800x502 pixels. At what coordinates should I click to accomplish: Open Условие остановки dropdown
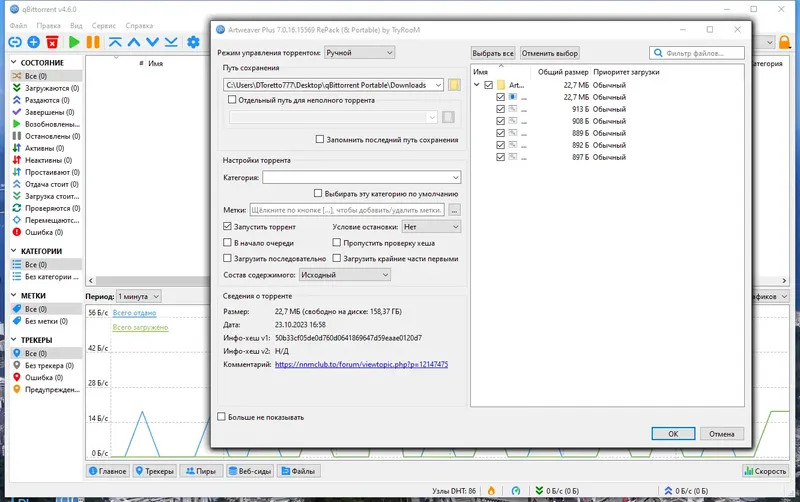coord(431,227)
